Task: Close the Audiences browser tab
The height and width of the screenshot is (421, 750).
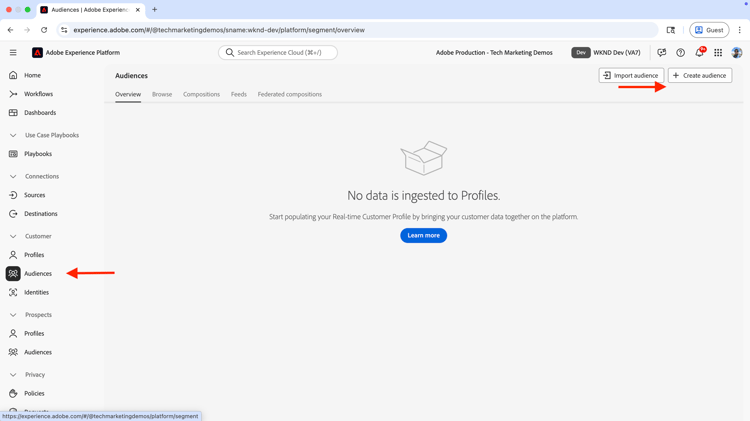Action: coord(138,10)
